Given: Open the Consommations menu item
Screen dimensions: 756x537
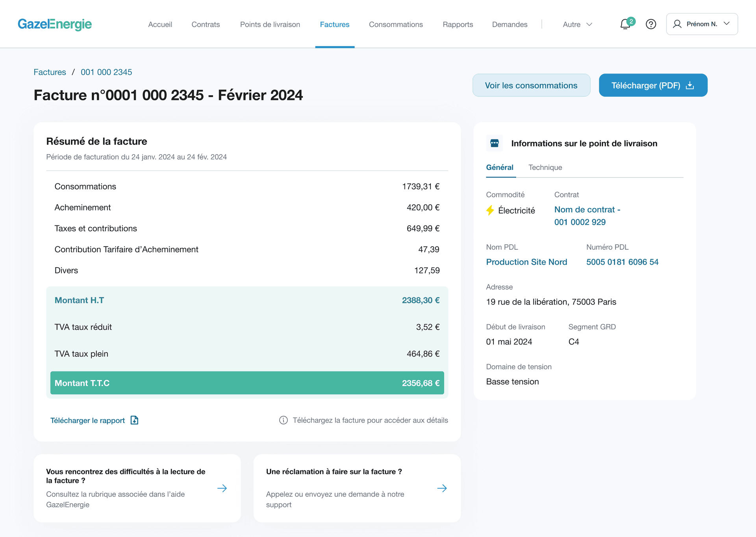Looking at the screenshot, I should 396,24.
